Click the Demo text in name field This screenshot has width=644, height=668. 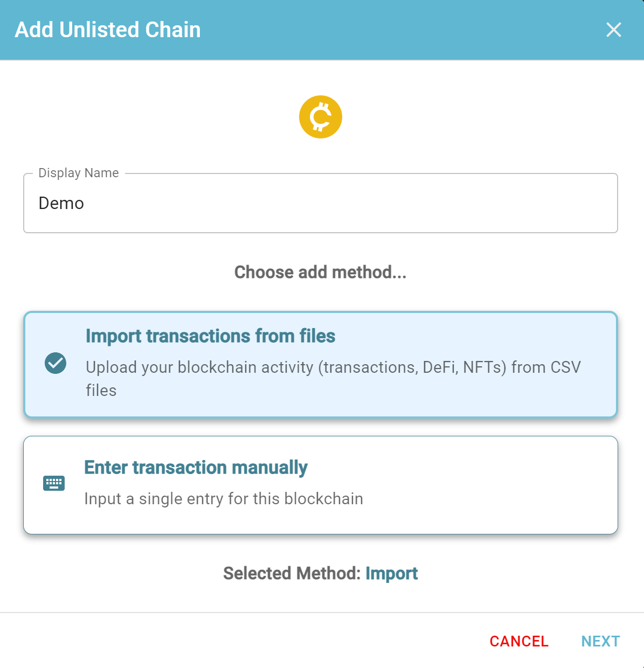[61, 203]
